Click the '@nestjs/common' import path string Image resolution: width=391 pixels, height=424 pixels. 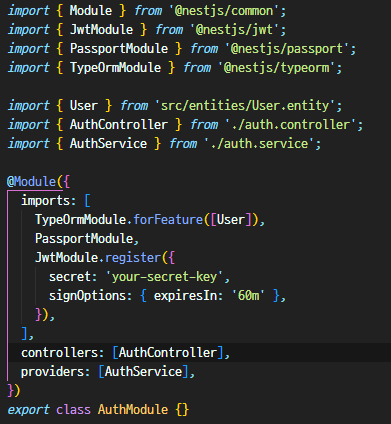(224, 11)
